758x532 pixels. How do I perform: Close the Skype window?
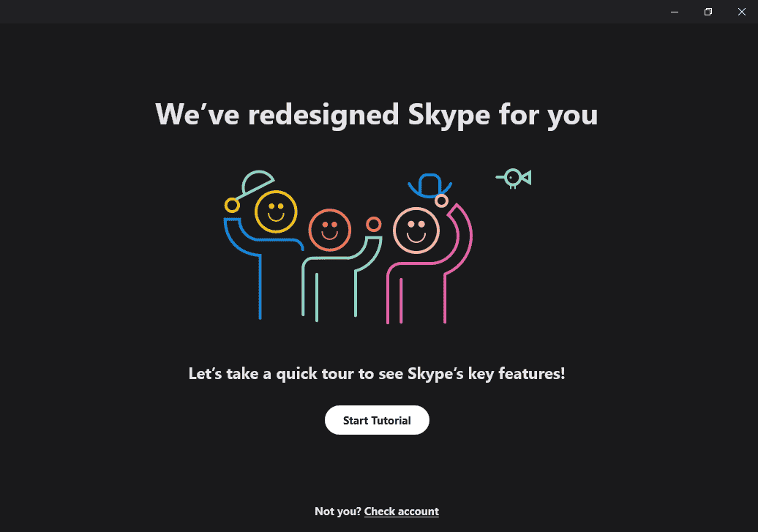741,12
